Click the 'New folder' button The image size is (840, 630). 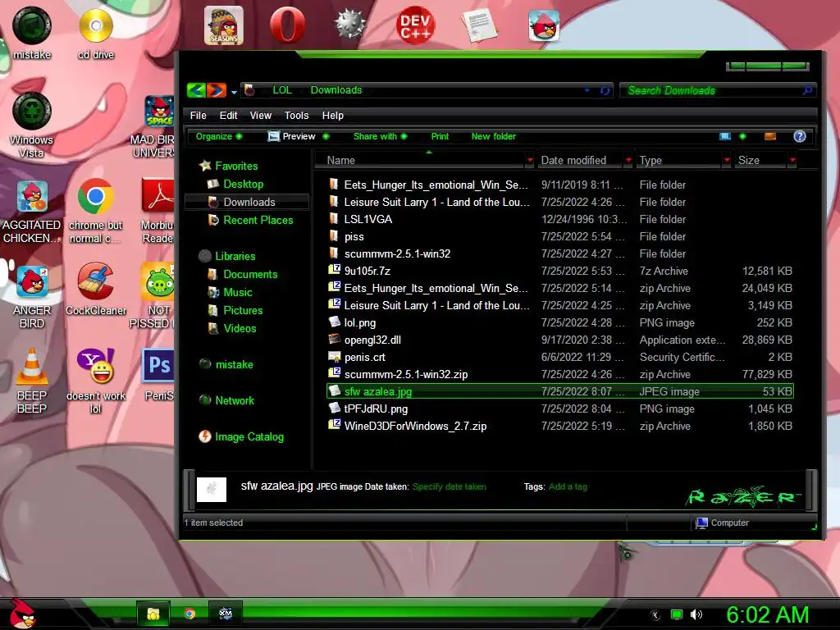point(493,136)
